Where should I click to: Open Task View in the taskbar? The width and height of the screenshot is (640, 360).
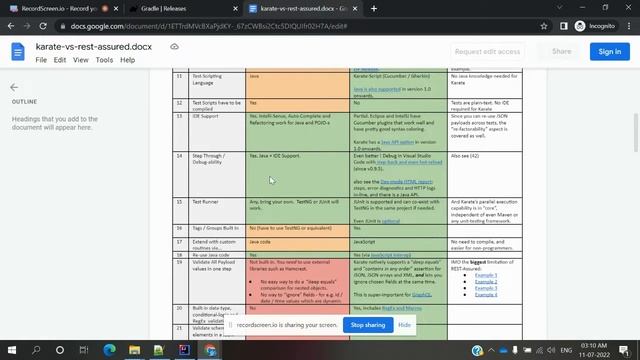click(84, 350)
